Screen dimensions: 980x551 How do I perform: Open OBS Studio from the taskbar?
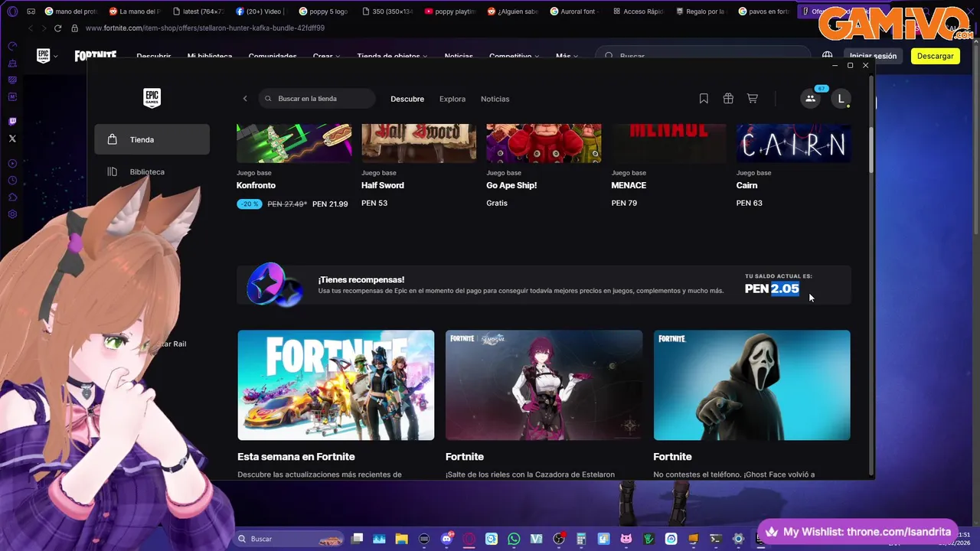click(x=559, y=539)
